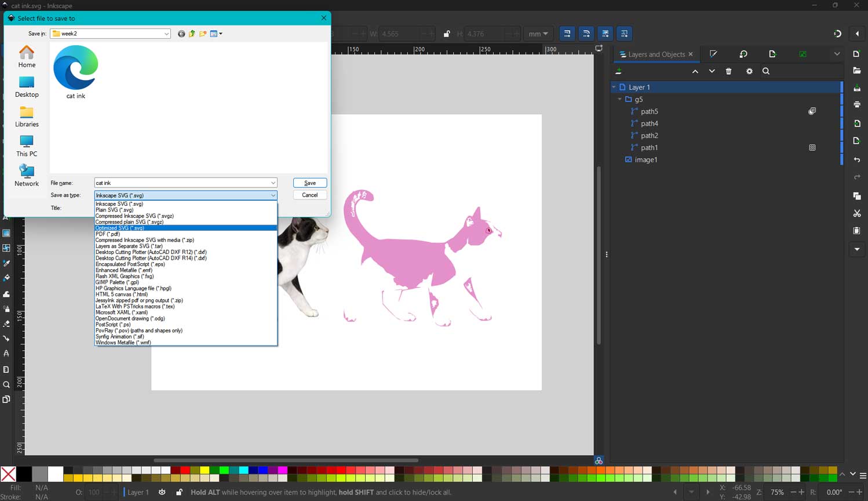Click the Save button

pos(310,183)
